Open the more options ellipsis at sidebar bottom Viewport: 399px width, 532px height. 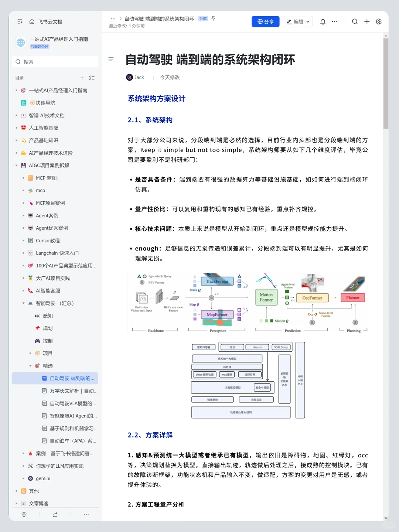86,514
